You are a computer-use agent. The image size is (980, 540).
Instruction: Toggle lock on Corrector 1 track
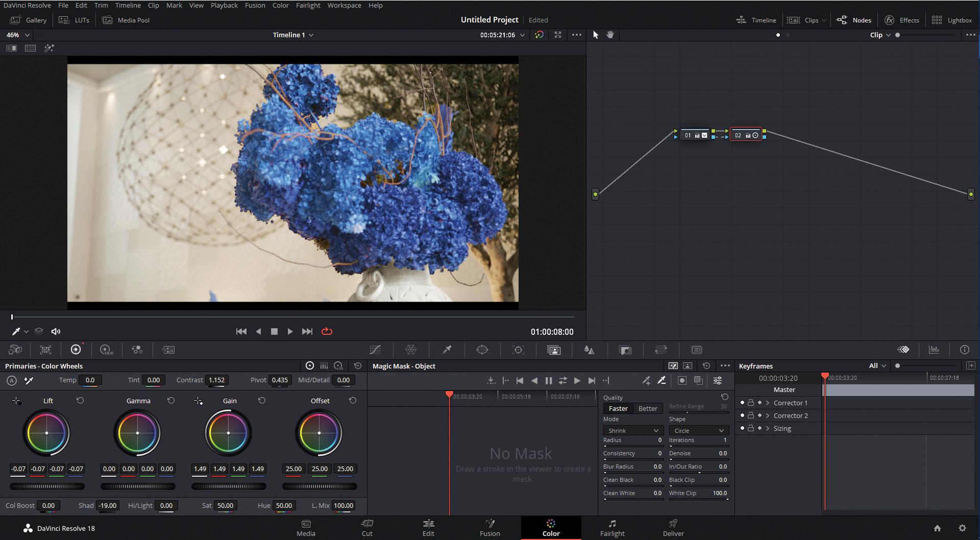[751, 403]
